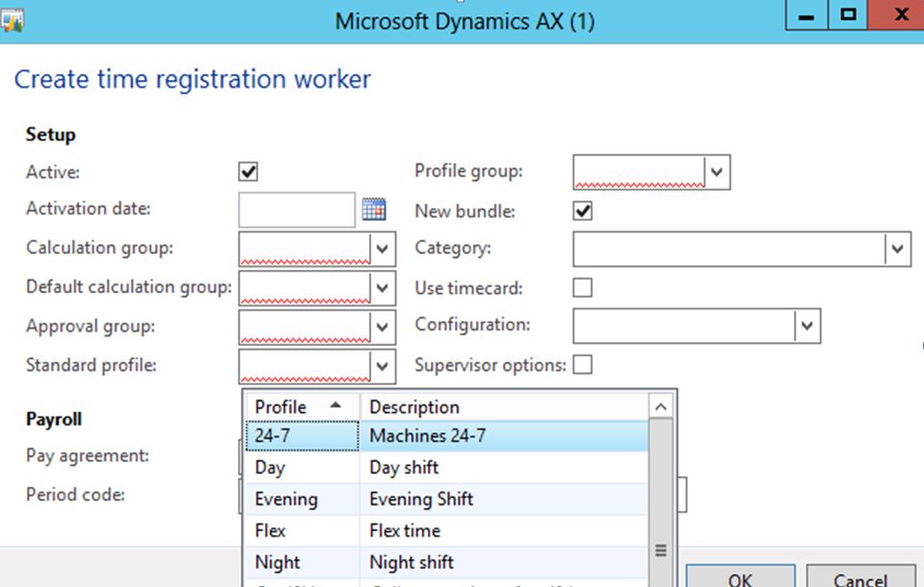This screenshot has height=587, width=924.
Task: Click the Cancel button
Action: click(x=859, y=578)
